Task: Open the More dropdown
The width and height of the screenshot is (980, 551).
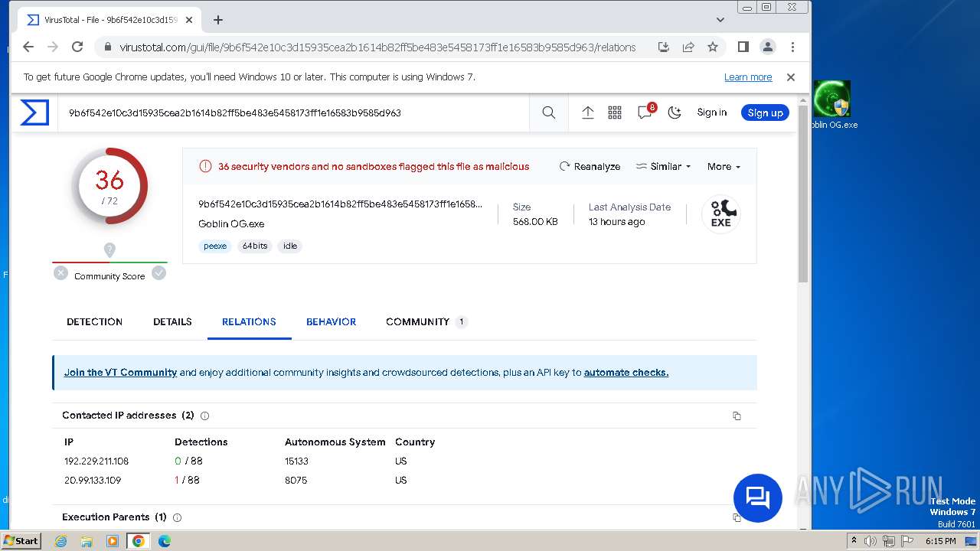Action: (x=724, y=166)
